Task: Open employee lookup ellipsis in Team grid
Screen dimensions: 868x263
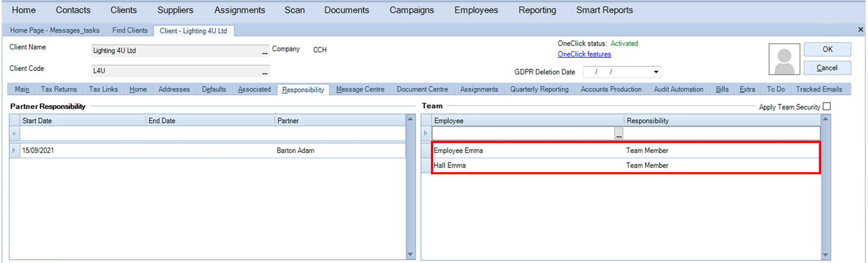Action: point(619,133)
